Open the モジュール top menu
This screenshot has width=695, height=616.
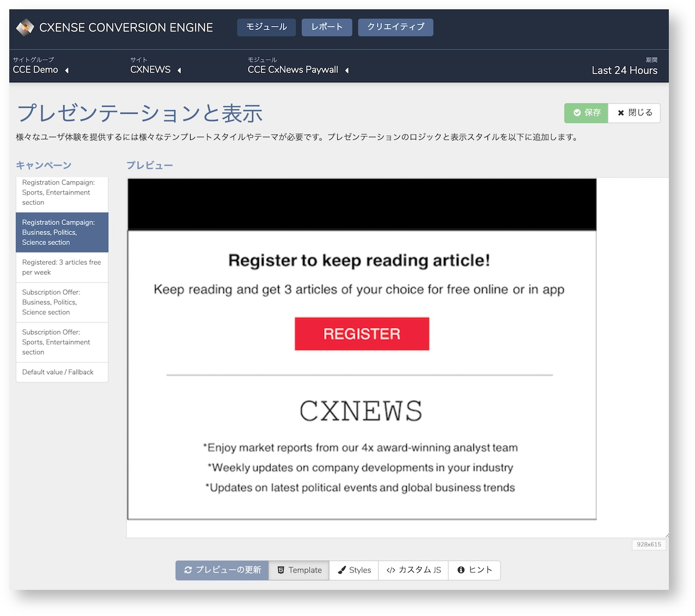[266, 27]
